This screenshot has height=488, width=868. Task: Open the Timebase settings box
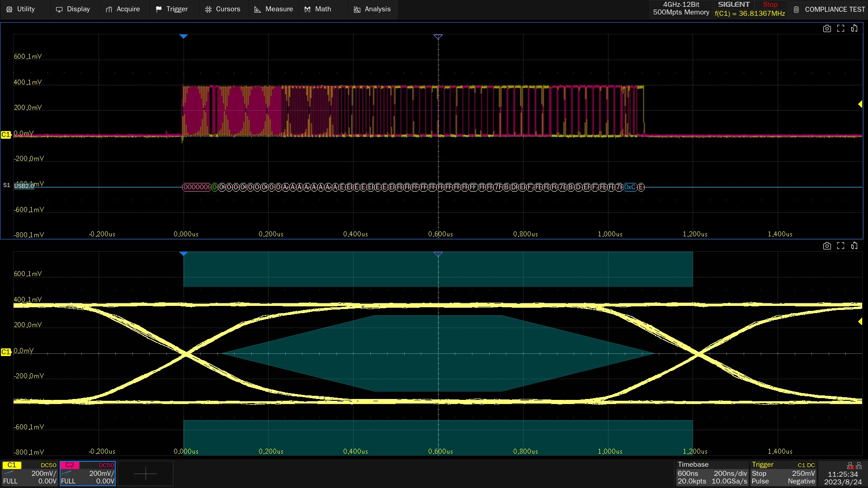(712, 473)
